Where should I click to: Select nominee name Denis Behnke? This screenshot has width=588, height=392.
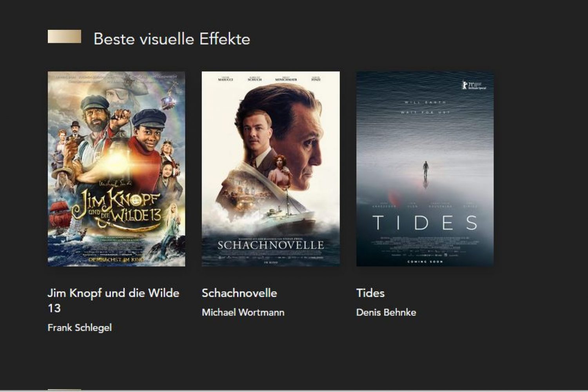tap(386, 312)
